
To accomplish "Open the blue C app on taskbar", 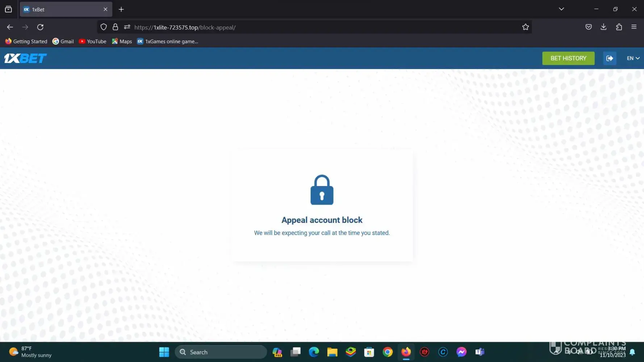I will [443, 352].
